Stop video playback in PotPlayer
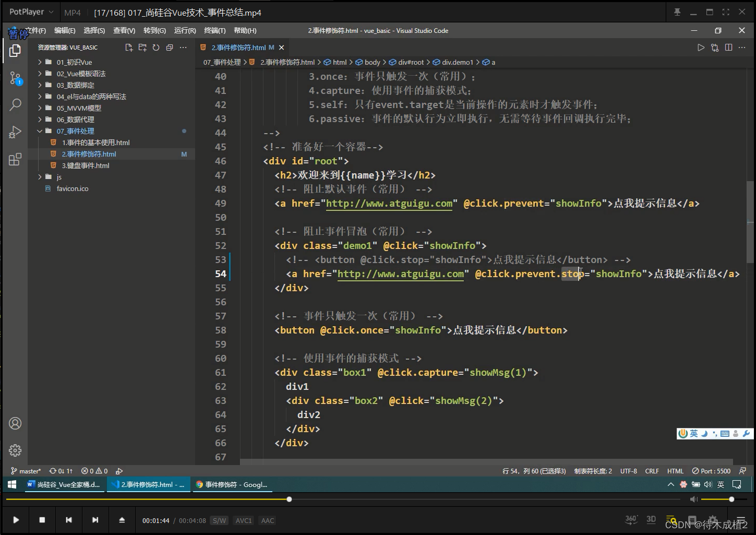 (x=42, y=520)
